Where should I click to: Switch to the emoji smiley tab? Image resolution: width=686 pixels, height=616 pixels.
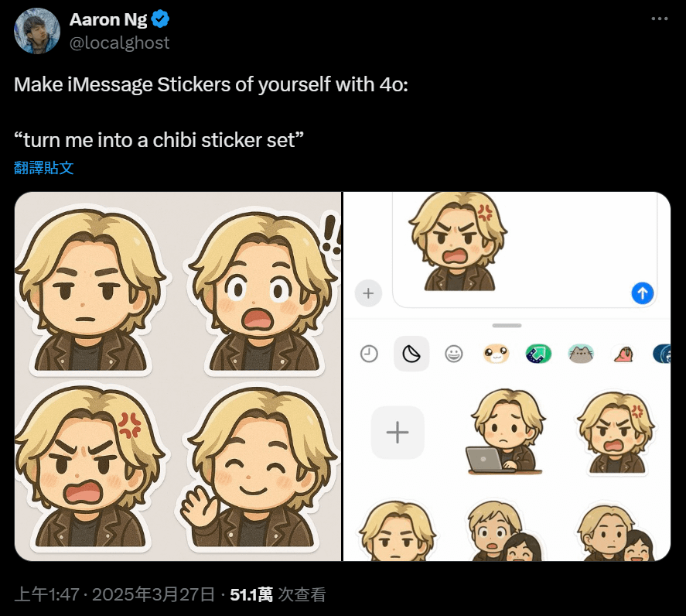[453, 354]
